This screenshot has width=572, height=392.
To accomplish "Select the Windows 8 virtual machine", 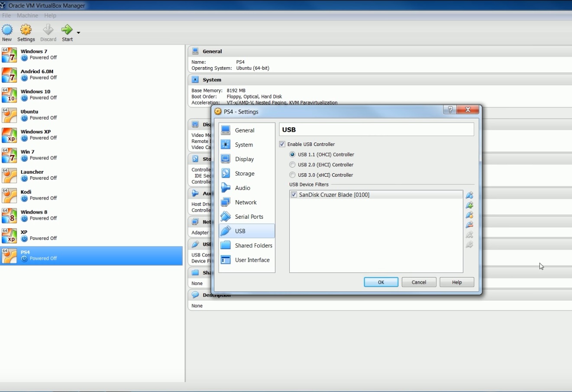I will click(91, 215).
